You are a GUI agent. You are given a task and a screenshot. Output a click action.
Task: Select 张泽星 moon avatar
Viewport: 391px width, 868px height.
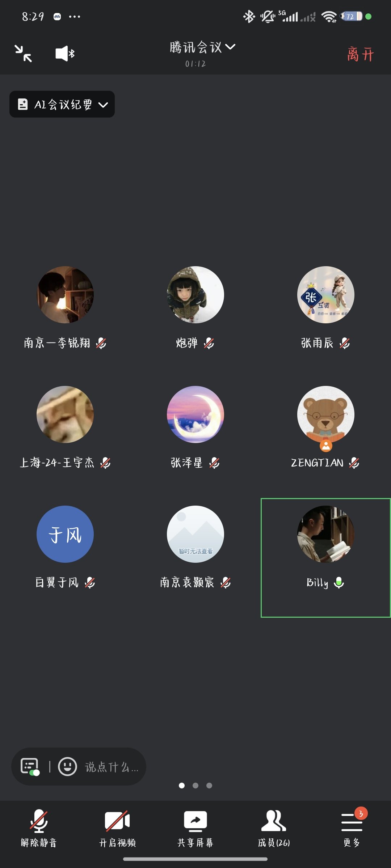195,414
